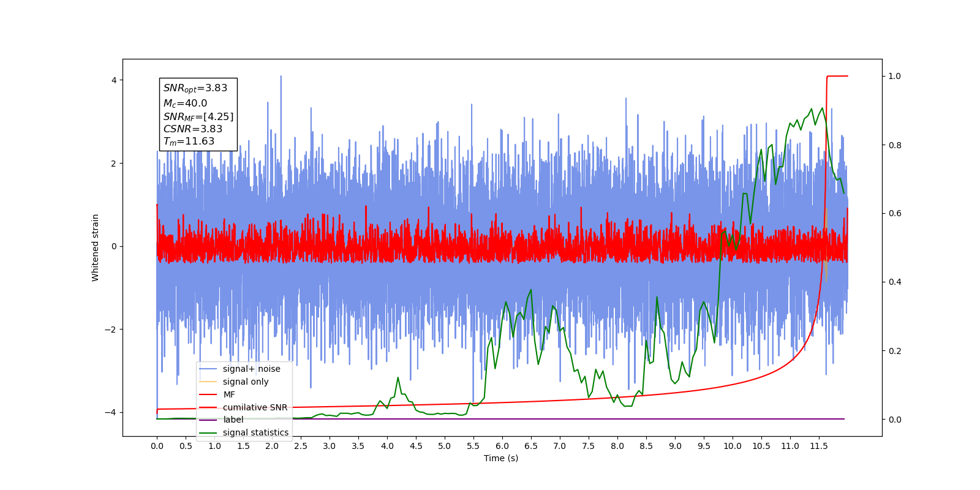This screenshot has height=490, width=980.
Task: Click the CSNR=3.83 annotation line
Action: pyautogui.click(x=193, y=129)
